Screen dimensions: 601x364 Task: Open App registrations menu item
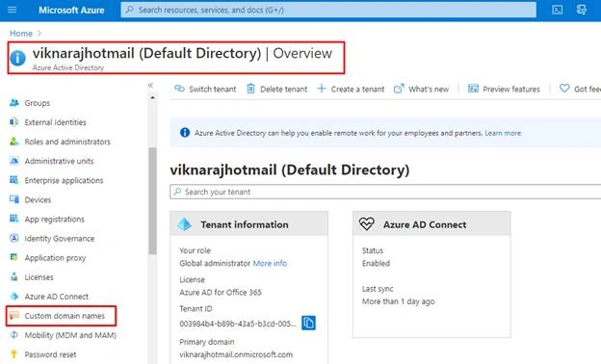click(x=55, y=220)
